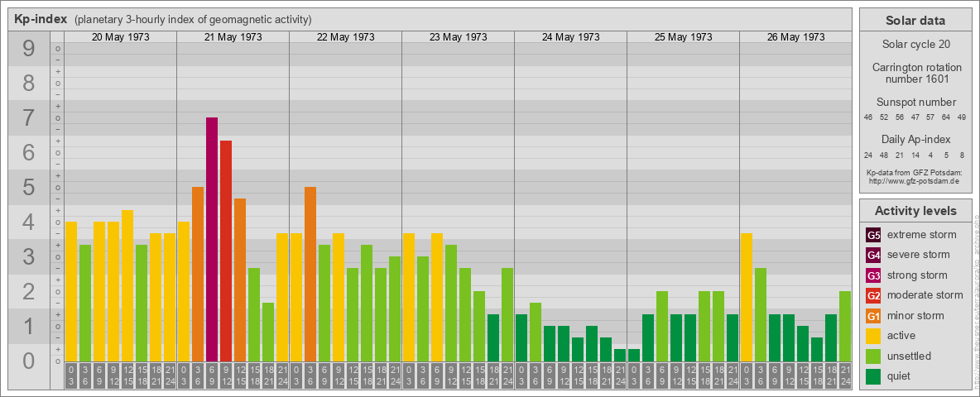Click the '24 May 1973' date heading
This screenshot has width=980, height=397.
pyautogui.click(x=570, y=37)
